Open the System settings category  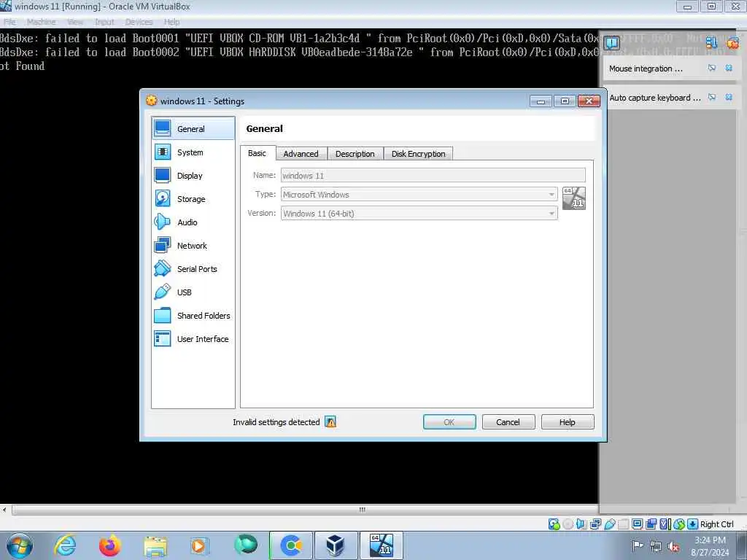pyautogui.click(x=193, y=152)
